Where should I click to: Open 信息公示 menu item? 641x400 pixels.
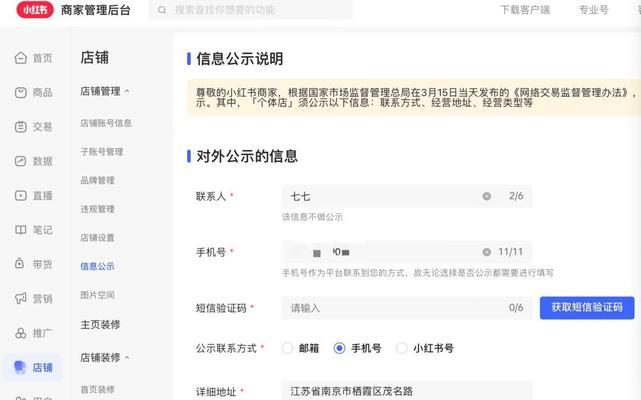[x=97, y=266]
